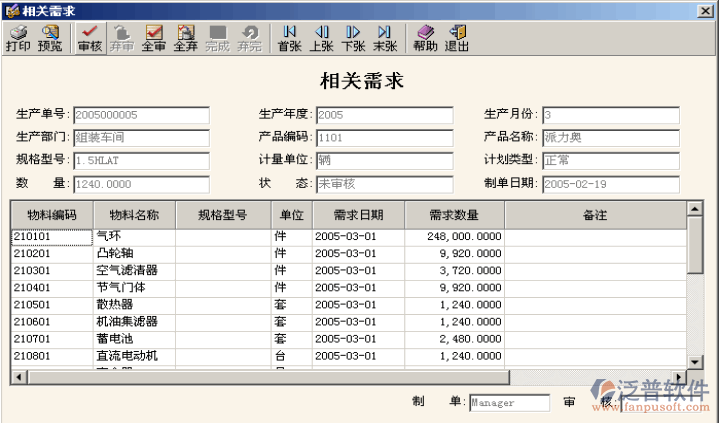This screenshot has width=720, height=423.
Task: Go to next record with 下张
Action: (353, 38)
